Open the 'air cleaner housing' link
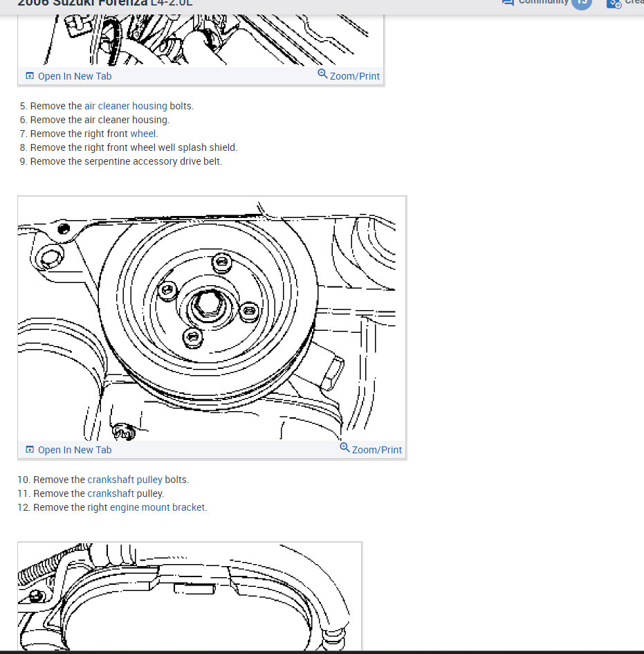The image size is (644, 654). click(125, 106)
